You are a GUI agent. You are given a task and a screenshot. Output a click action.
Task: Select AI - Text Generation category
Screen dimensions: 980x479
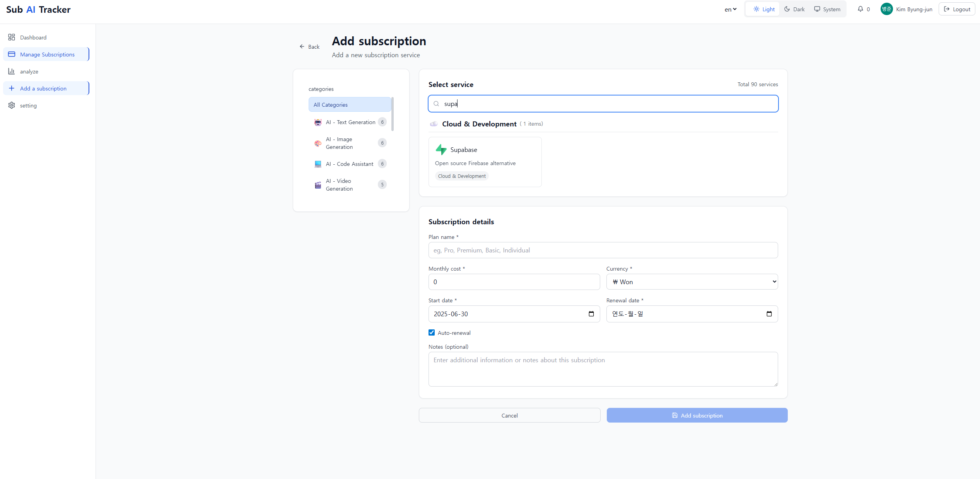tap(350, 122)
